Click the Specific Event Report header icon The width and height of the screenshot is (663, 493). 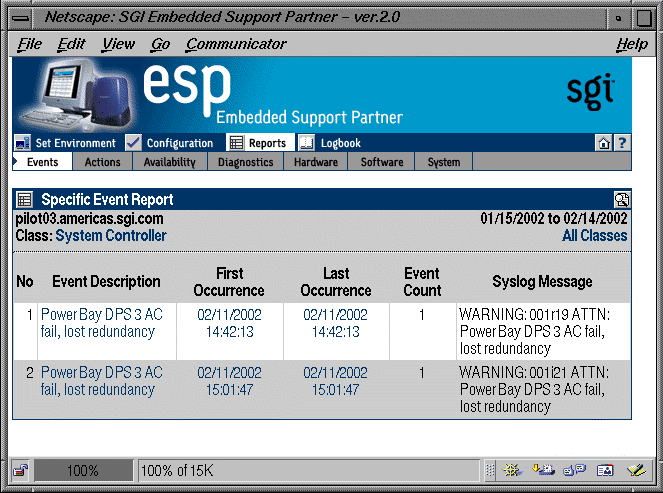24,199
